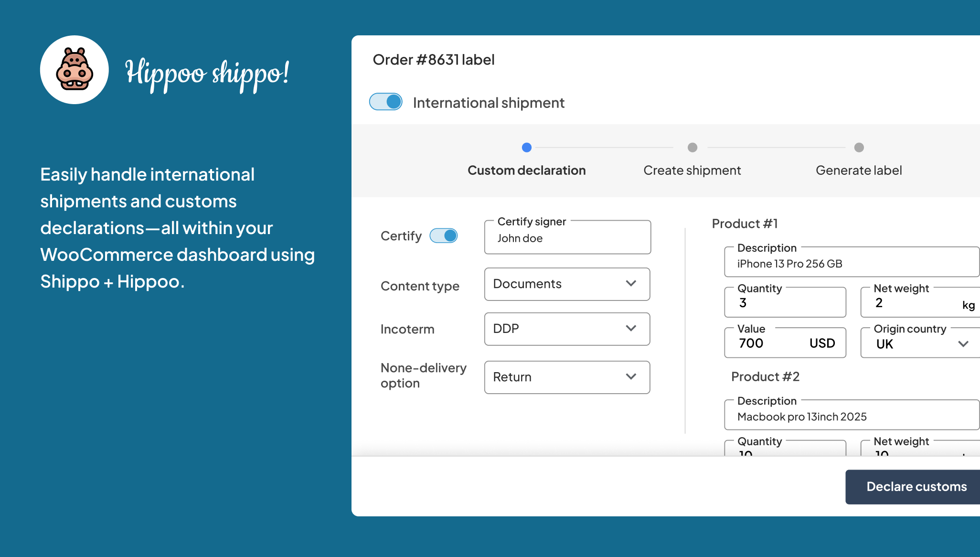Click the Certify signer field with John doe
980x557 pixels.
pos(567,237)
